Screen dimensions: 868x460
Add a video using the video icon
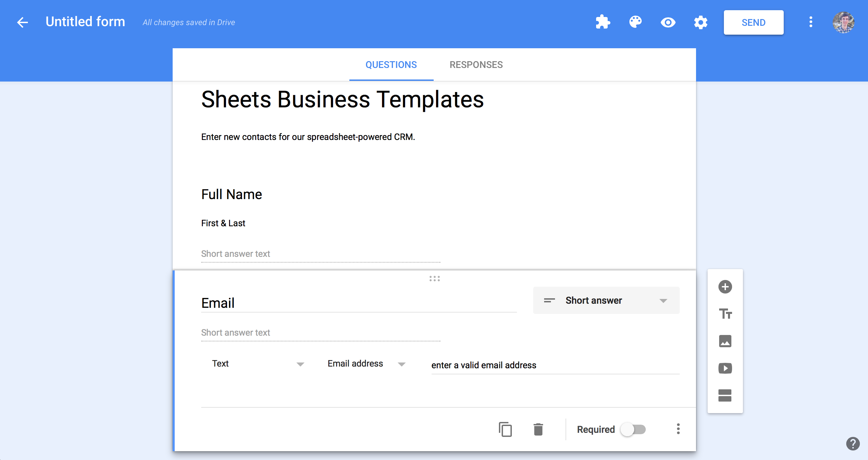[725, 369]
